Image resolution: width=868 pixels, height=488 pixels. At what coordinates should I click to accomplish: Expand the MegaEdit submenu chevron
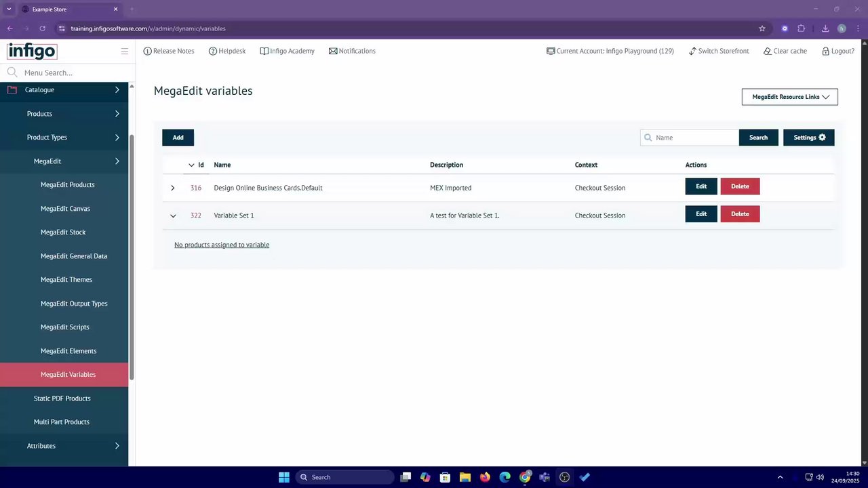[117, 161]
